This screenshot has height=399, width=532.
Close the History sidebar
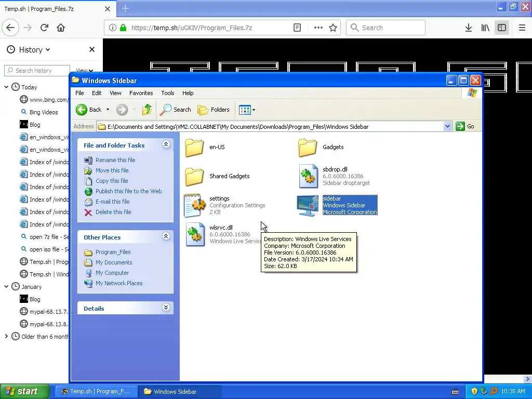[91, 49]
